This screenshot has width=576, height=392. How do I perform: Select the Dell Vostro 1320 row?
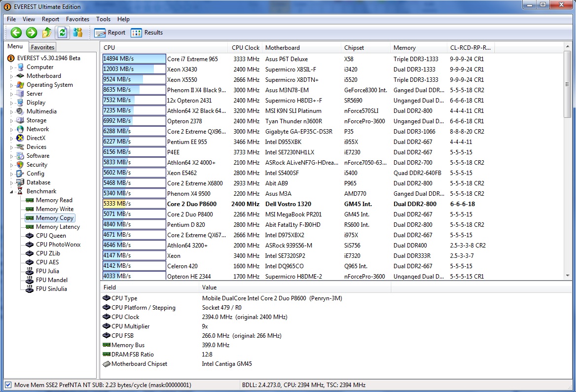tap(298, 204)
